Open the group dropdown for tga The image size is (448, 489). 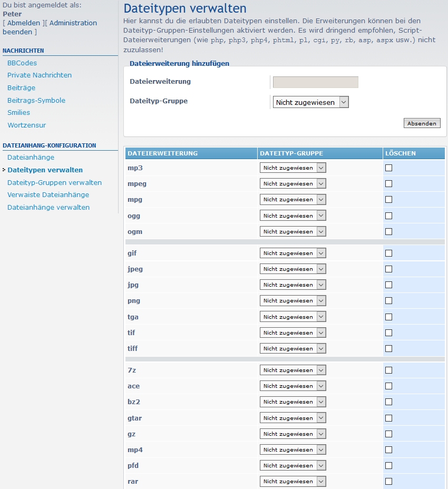(x=293, y=317)
